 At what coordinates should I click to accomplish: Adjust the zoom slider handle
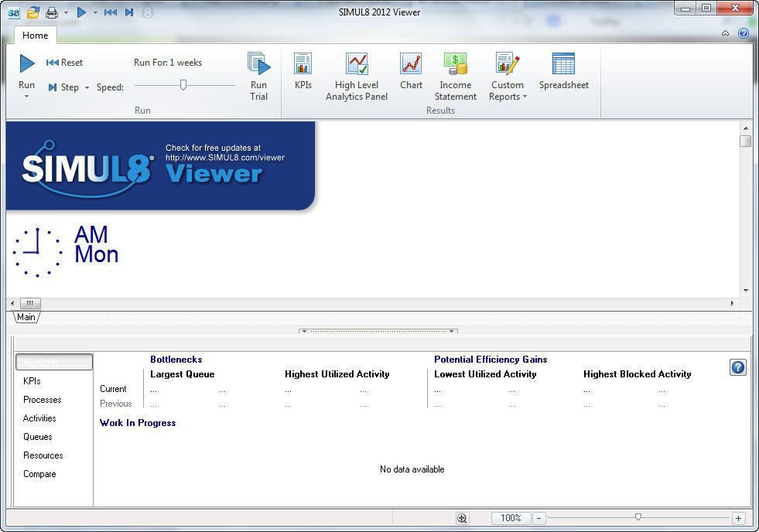click(x=638, y=517)
